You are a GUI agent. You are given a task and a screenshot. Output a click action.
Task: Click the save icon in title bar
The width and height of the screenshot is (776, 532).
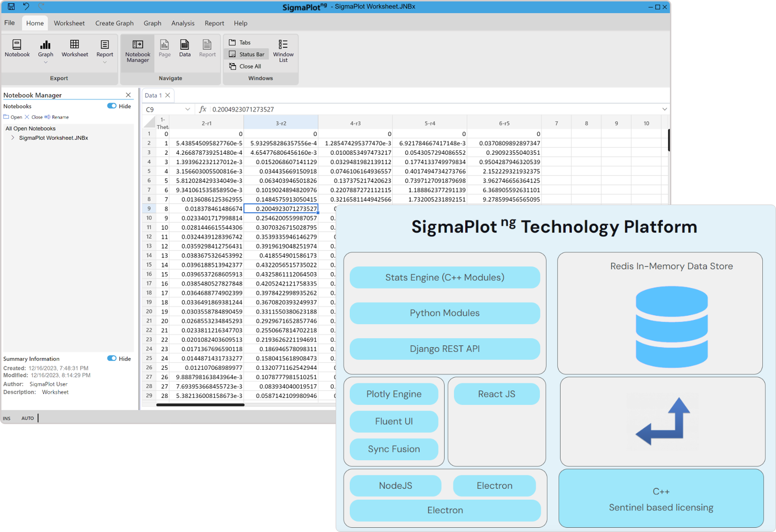11,7
